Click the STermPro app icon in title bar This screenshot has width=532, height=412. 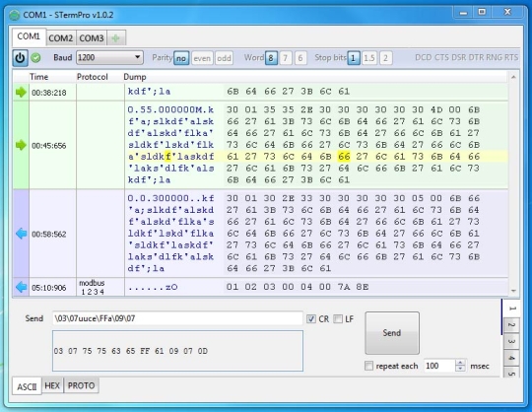(x=14, y=15)
